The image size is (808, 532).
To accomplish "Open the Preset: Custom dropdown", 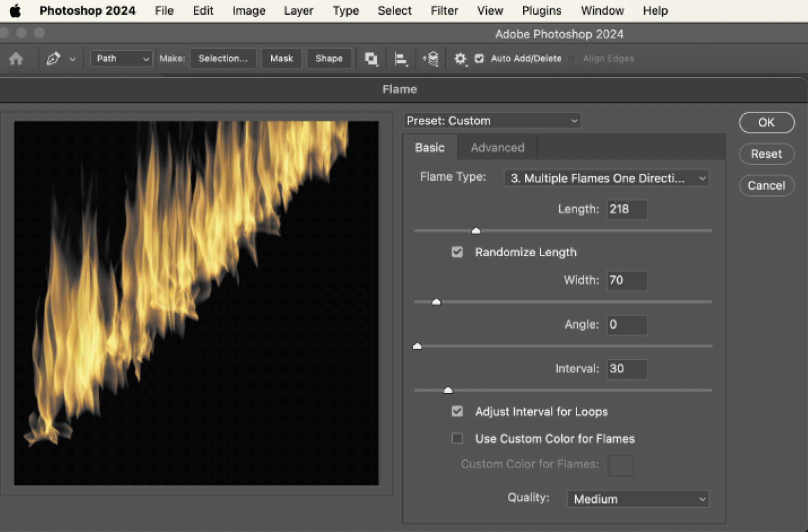I will 492,121.
